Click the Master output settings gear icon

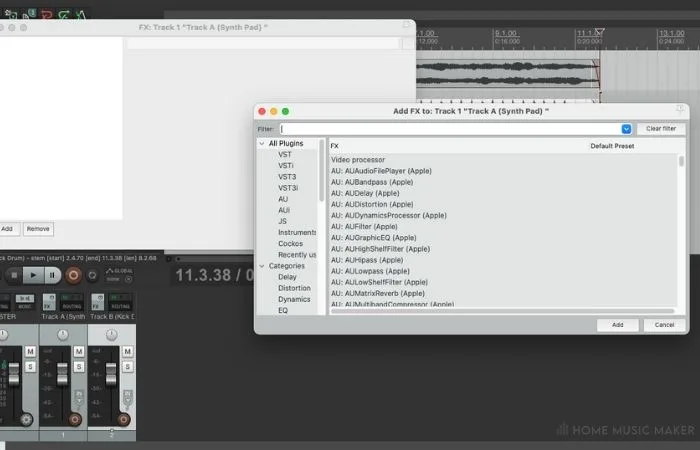(26, 420)
